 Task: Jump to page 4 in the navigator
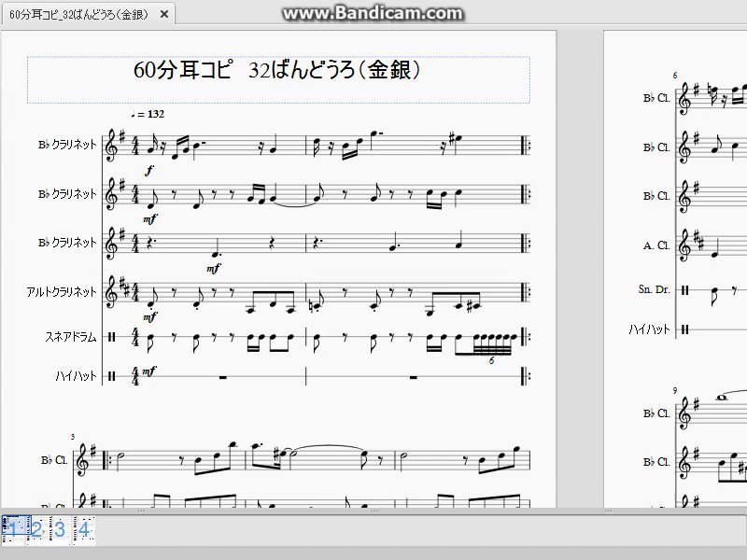click(84, 529)
